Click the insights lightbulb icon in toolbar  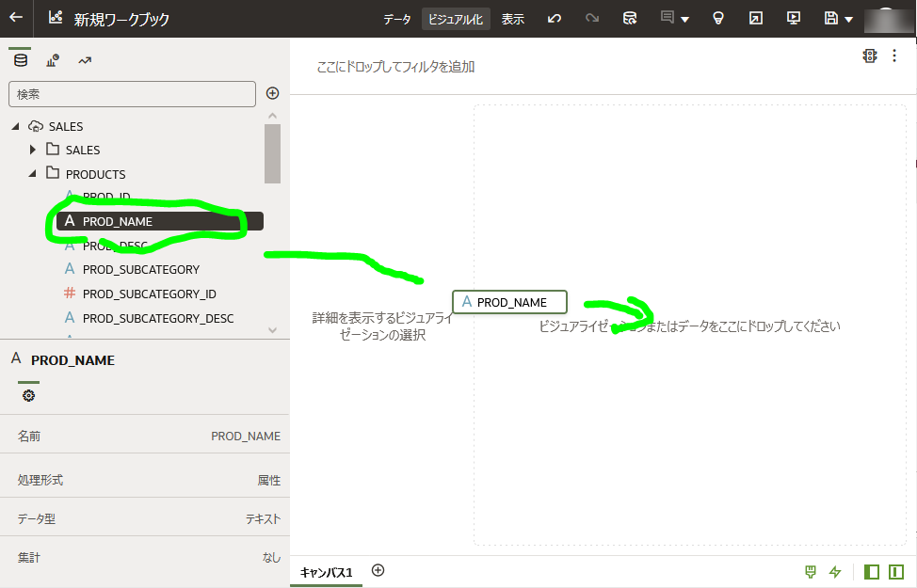tap(718, 18)
